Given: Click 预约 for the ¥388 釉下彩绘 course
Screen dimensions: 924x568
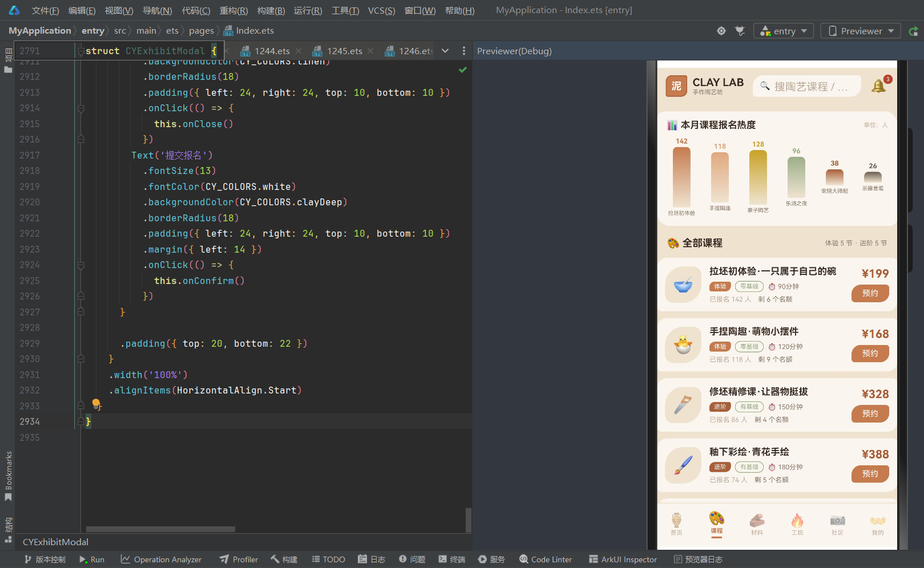Looking at the screenshot, I should [870, 474].
